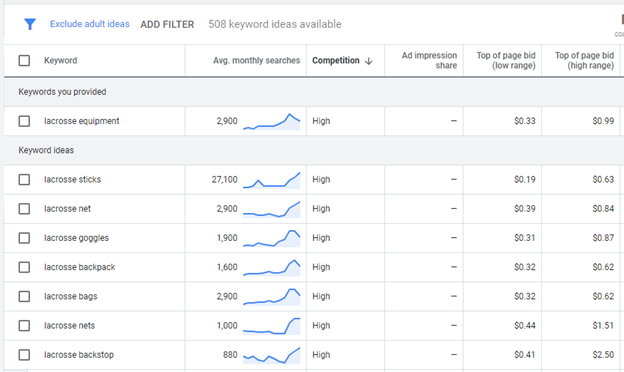Viewport: 624px width, 372px height.
Task: Click the $1.51 high range bid
Action: coord(603,325)
